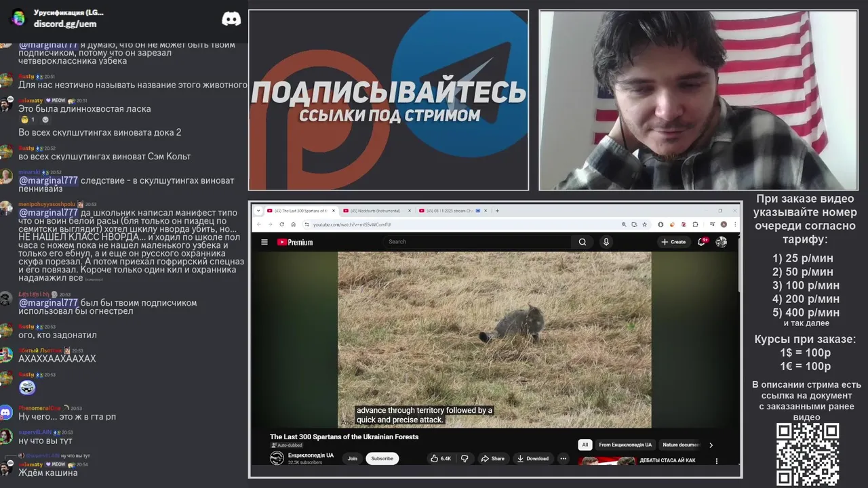The height and width of the screenshot is (488, 868).
Task: Open the browser extensions puzzle icon
Action: coord(695,224)
